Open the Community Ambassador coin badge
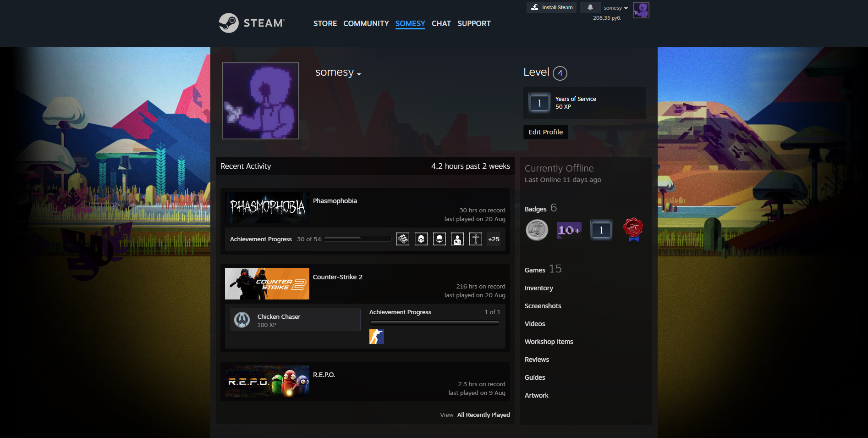Image resolution: width=868 pixels, height=438 pixels. tap(537, 230)
